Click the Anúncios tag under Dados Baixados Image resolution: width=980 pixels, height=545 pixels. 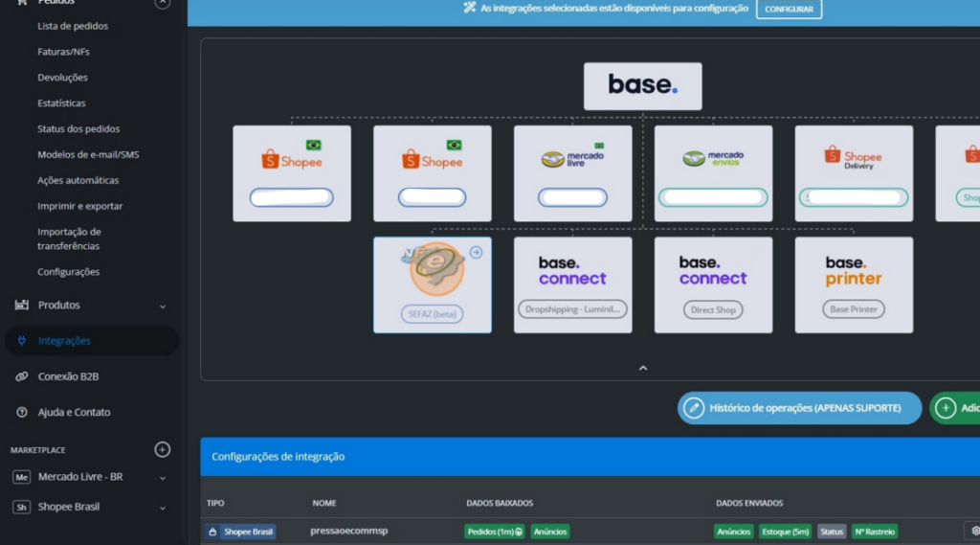click(x=550, y=532)
